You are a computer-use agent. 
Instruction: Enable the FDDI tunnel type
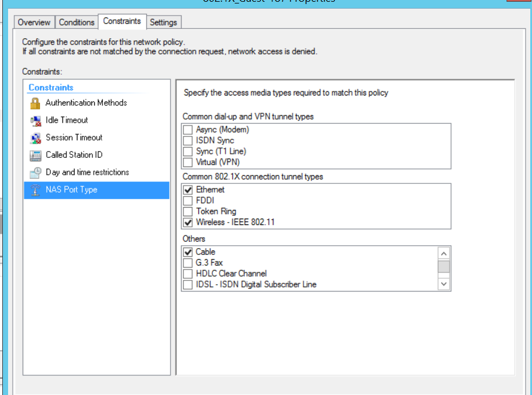[187, 200]
